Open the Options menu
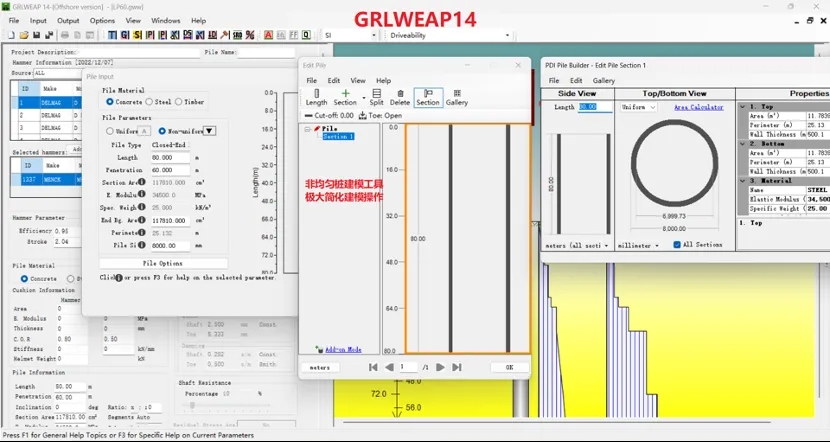Screen dimensions: 830x442 (102, 20)
